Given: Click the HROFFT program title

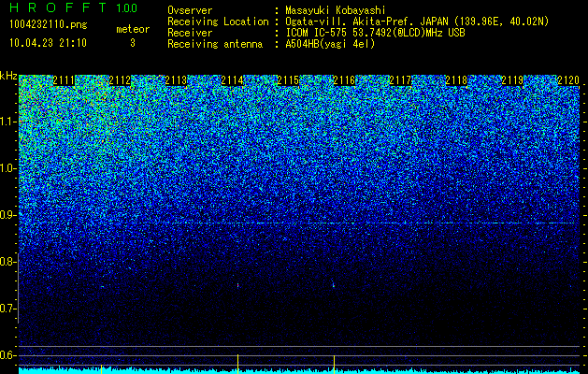Looking at the screenshot, I should click(58, 7).
